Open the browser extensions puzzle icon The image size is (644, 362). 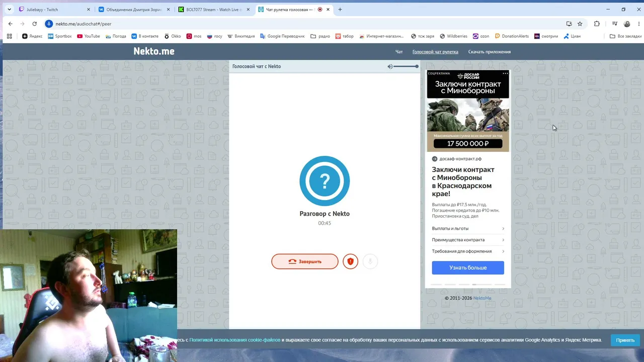pos(597,24)
